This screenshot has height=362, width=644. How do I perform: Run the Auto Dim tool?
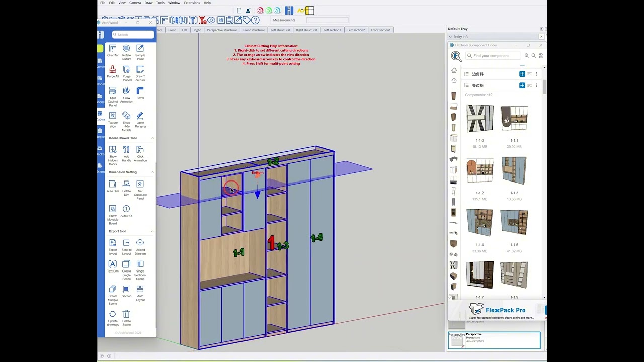113,187
